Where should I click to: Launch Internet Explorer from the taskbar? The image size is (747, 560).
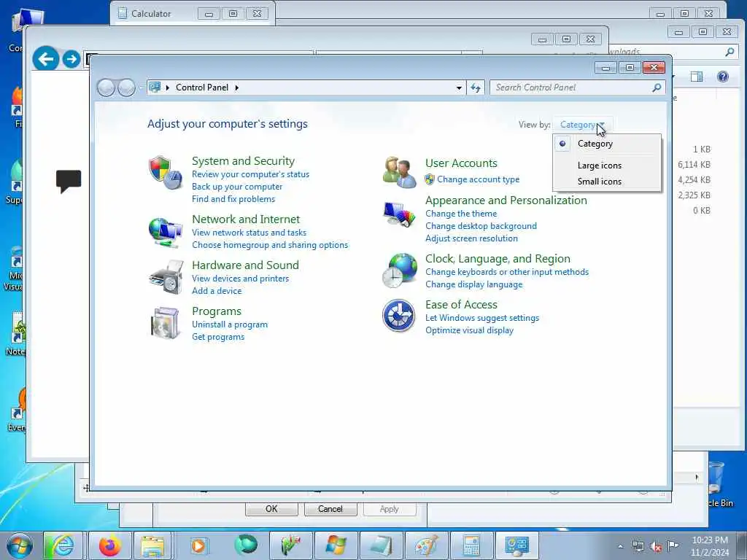coord(63,545)
